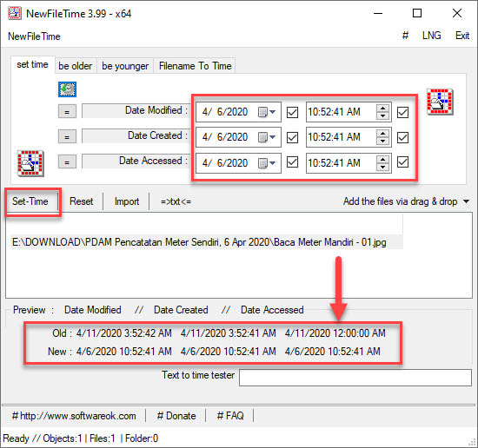Click Exit in the menu bar
Image resolution: width=478 pixels, height=448 pixels.
pyautogui.click(x=462, y=36)
